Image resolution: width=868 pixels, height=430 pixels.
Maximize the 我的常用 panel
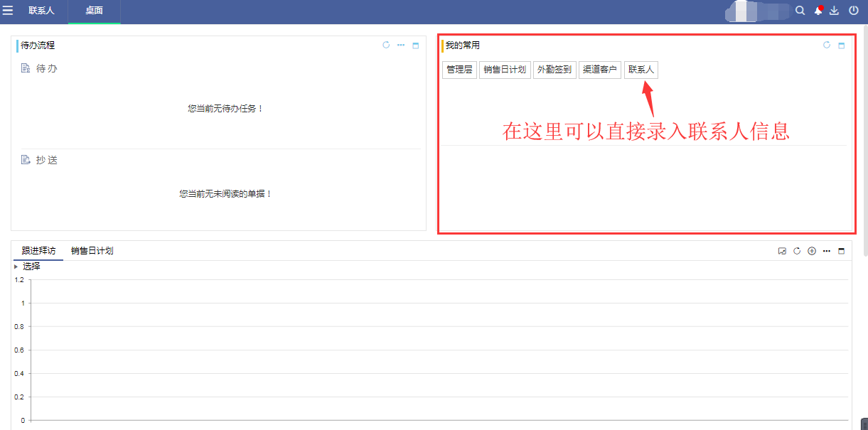842,45
